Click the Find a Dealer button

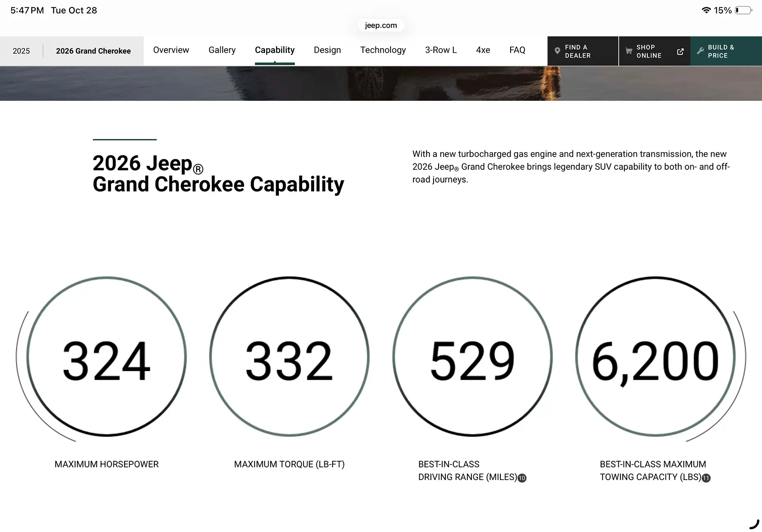(583, 51)
